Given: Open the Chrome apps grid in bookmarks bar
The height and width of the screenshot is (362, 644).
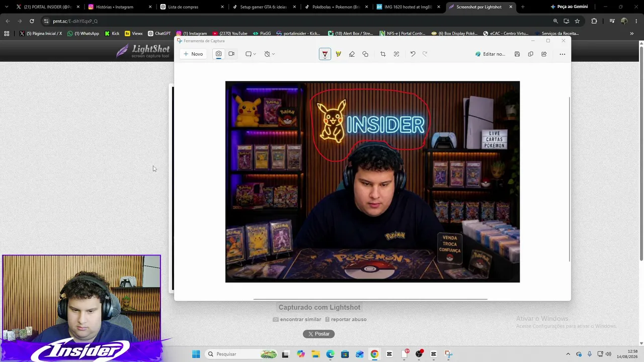Looking at the screenshot, I should click(x=7, y=33).
